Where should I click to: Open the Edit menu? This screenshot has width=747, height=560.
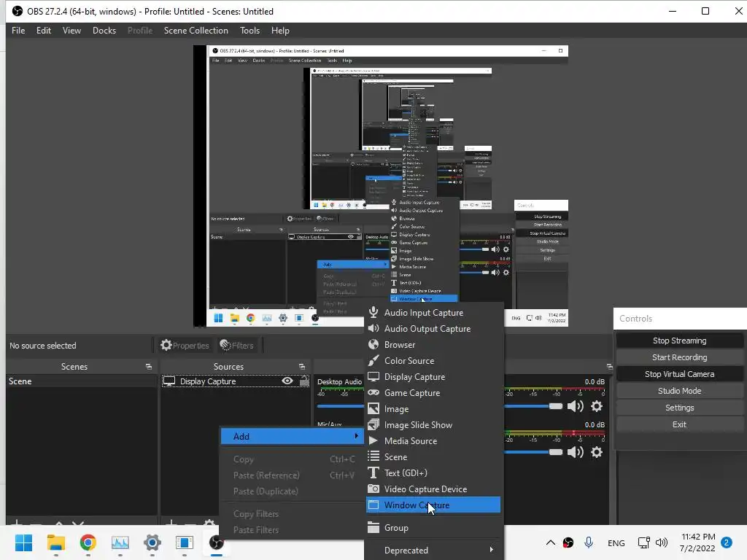pos(43,31)
